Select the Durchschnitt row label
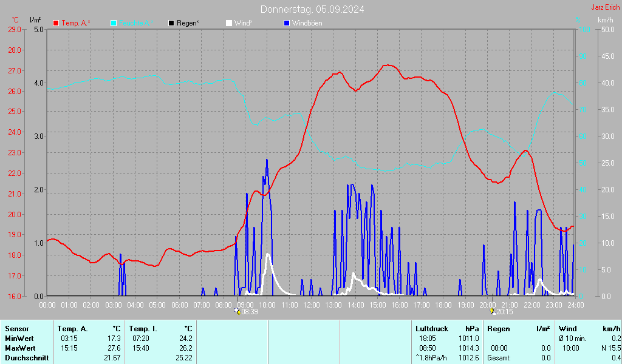 25,357
